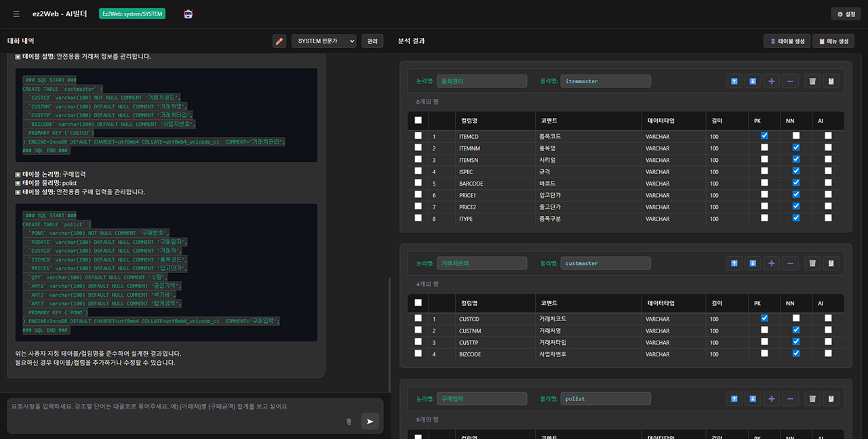The image size is (868, 439).
Task: Open 설정 in the top right
Action: (x=846, y=14)
